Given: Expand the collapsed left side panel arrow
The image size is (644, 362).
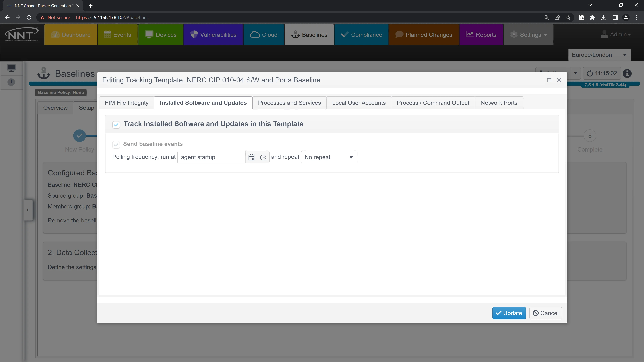Looking at the screenshot, I should [x=28, y=210].
